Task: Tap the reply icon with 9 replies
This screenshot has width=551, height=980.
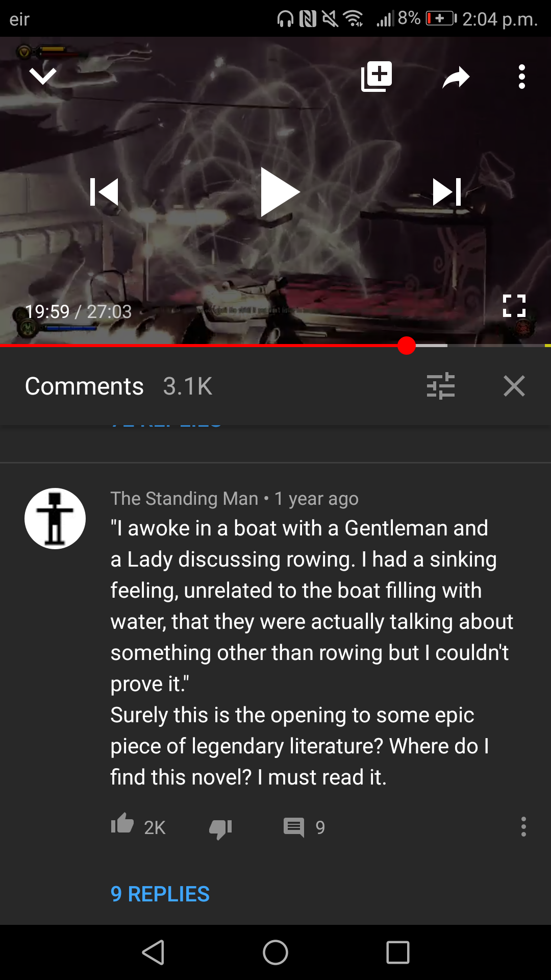Action: coord(294,827)
